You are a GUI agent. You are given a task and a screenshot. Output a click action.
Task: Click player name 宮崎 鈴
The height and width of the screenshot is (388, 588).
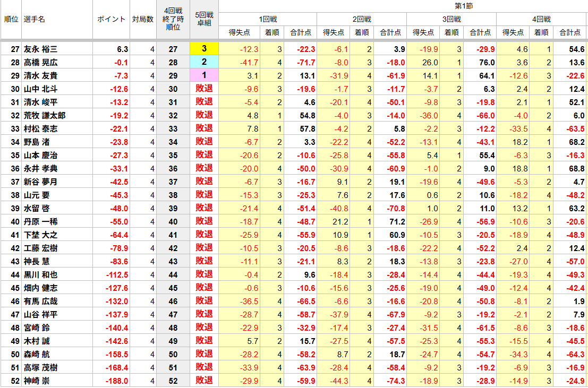tap(36, 328)
